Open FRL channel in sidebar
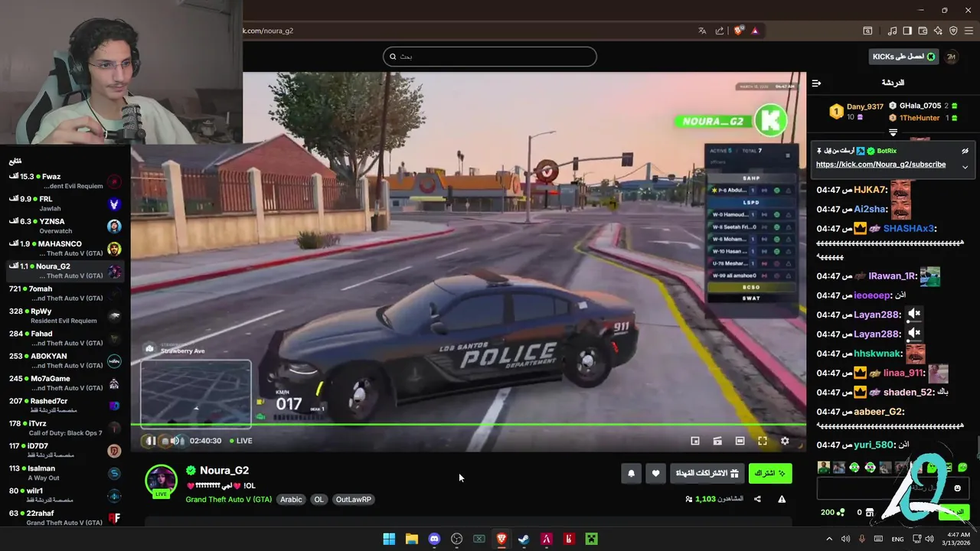 [x=65, y=204]
